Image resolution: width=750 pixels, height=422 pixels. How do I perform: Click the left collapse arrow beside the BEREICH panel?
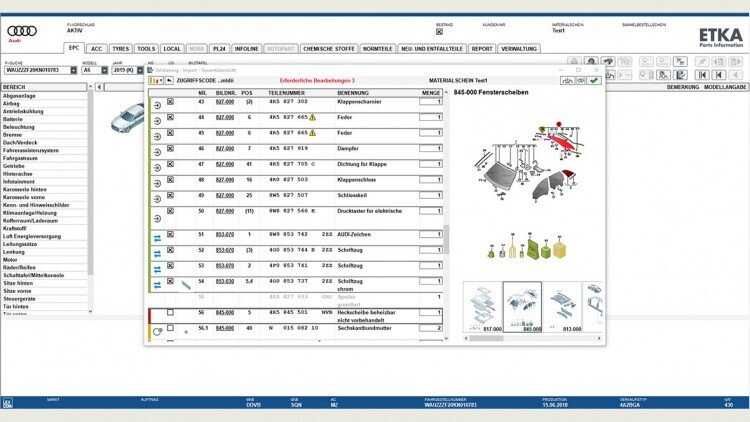(99, 87)
